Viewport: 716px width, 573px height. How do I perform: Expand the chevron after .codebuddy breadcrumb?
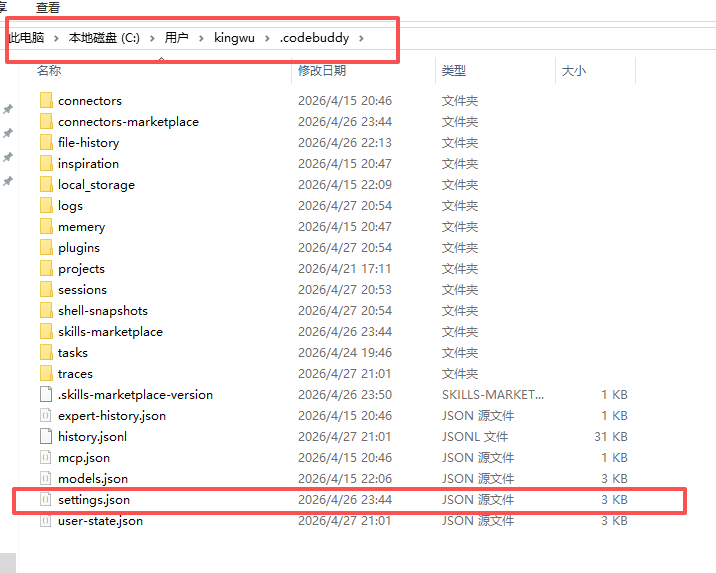click(x=361, y=38)
